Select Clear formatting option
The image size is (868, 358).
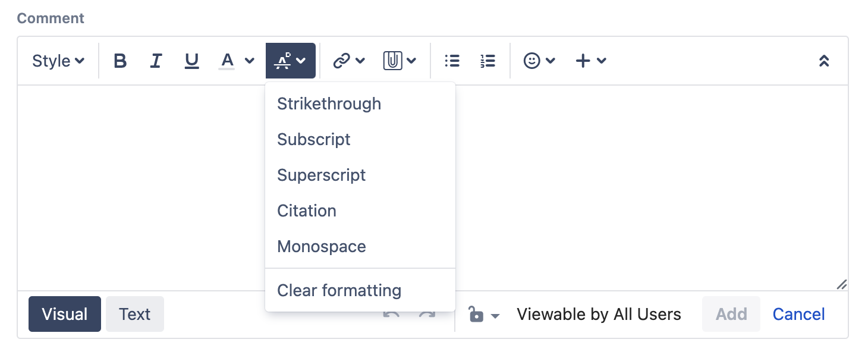tap(360, 290)
